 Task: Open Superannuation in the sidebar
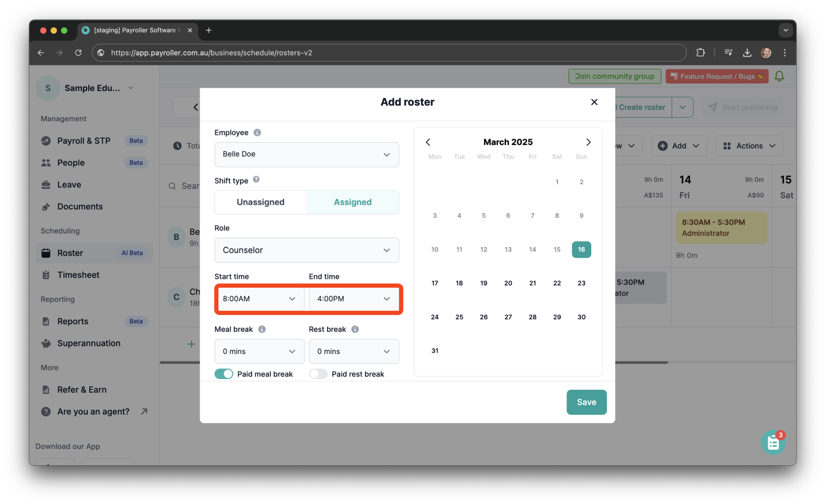[x=95, y=343]
